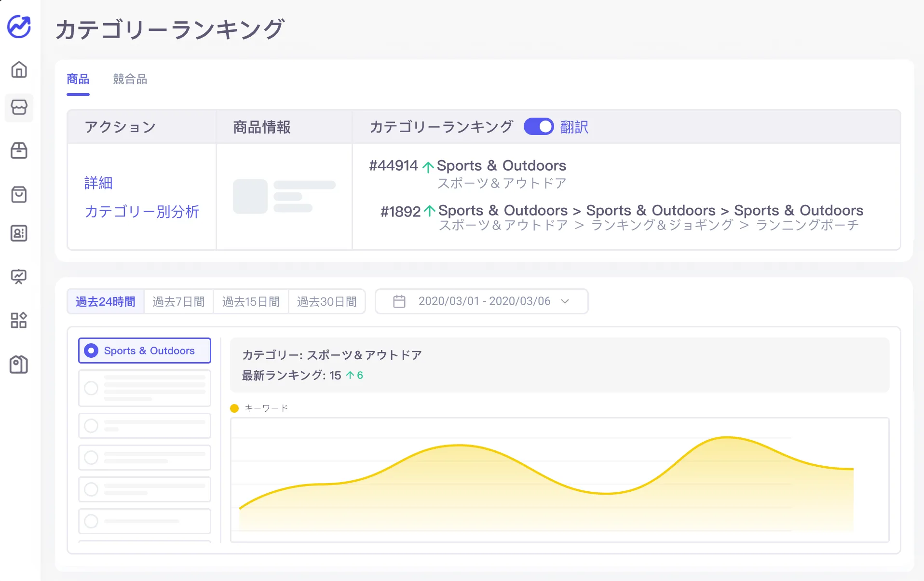Open the price tag icon in sidebar
This screenshot has width=924, height=581.
[x=19, y=365]
